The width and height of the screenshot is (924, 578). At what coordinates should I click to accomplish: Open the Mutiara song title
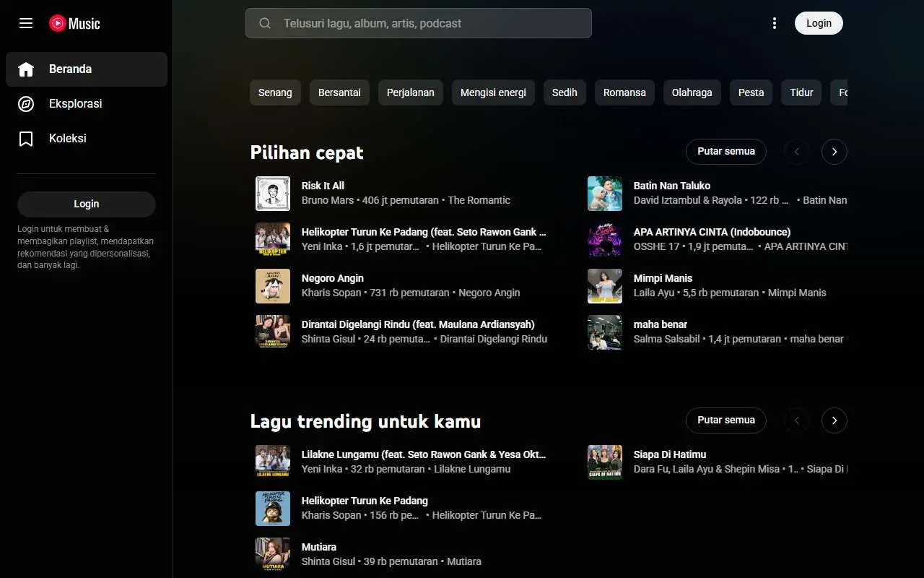(319, 547)
